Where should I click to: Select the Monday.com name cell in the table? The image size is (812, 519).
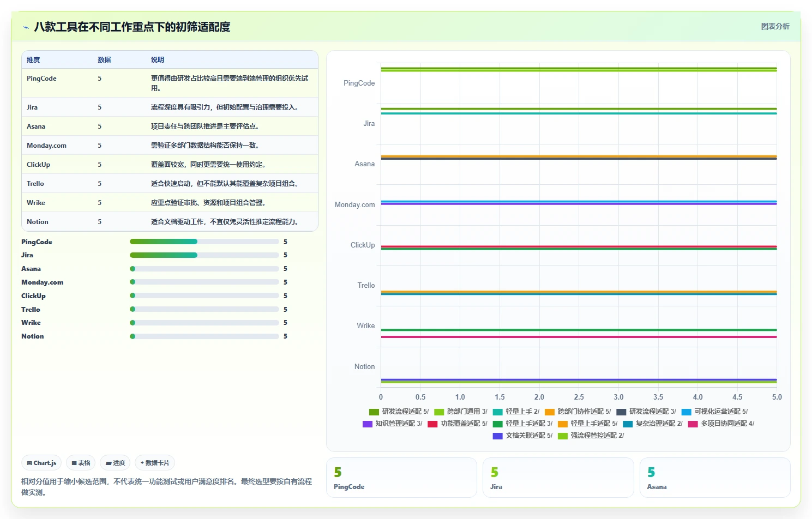point(46,146)
